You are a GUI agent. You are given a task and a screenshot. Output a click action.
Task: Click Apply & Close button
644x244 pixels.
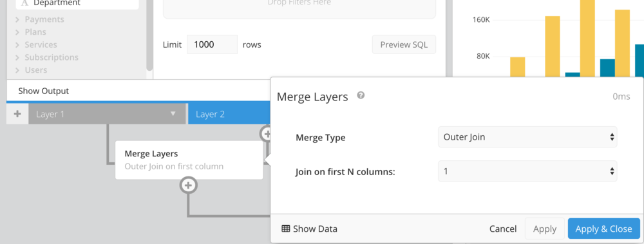click(604, 229)
